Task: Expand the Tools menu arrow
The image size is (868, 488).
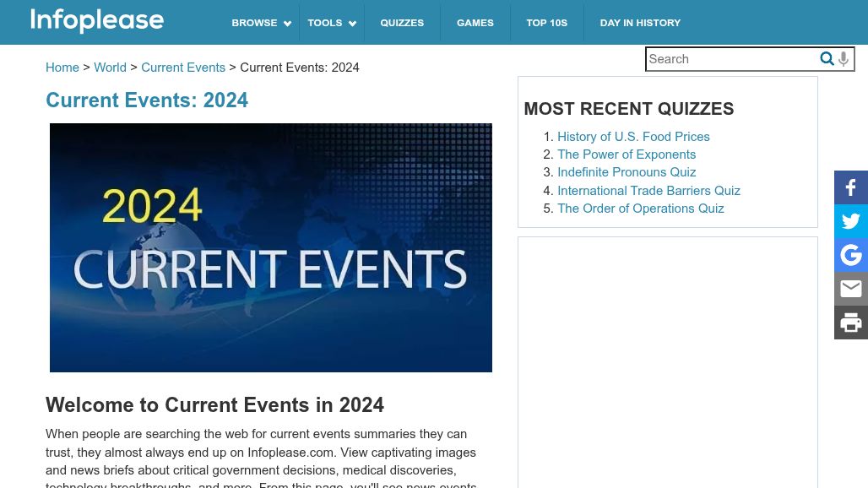Action: (353, 24)
